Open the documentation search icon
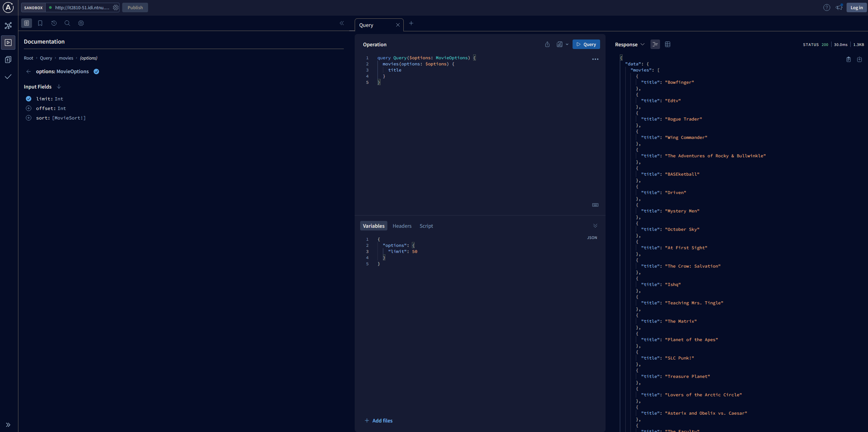Screen dimensions: 868x432 coord(67,23)
